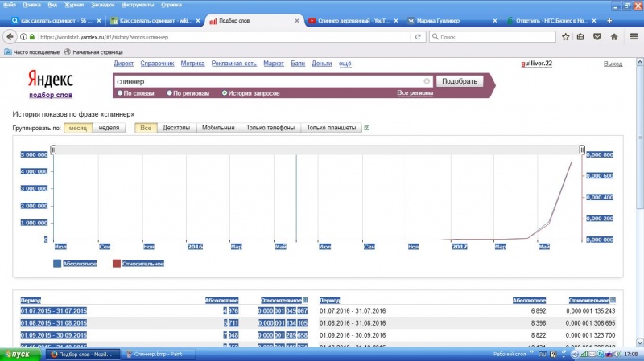Show data for Все devices

[x=146, y=128]
